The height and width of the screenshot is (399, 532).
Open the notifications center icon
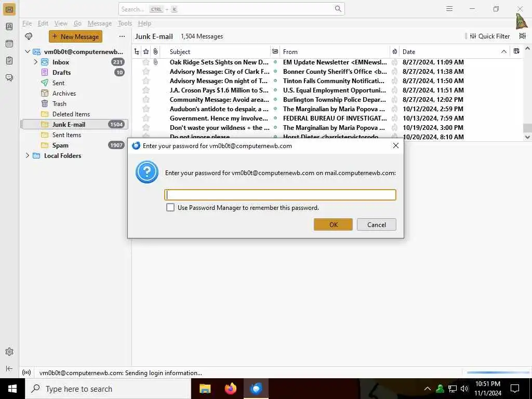pyautogui.click(x=515, y=389)
